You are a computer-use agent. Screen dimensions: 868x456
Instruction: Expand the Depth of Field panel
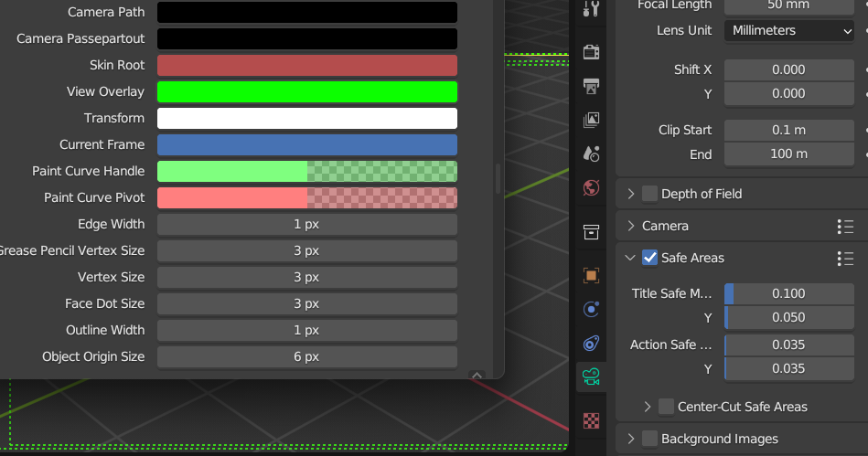click(630, 194)
